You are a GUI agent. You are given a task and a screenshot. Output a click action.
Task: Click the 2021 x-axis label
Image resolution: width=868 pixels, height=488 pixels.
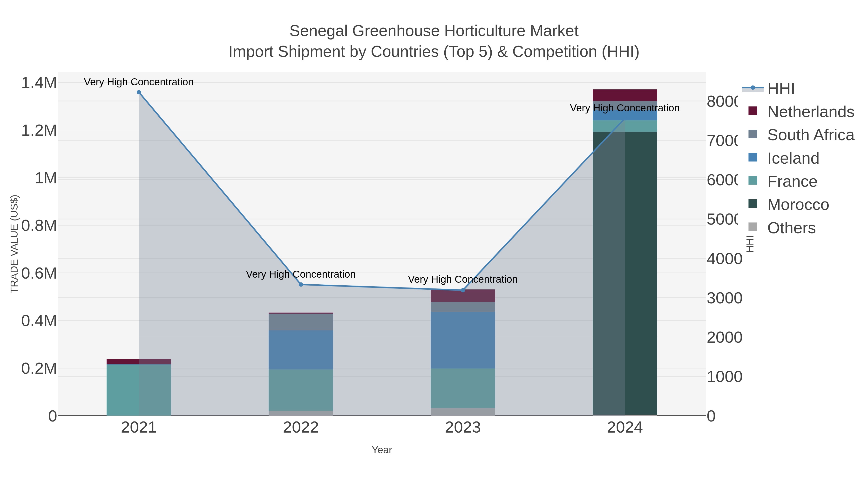(x=139, y=428)
